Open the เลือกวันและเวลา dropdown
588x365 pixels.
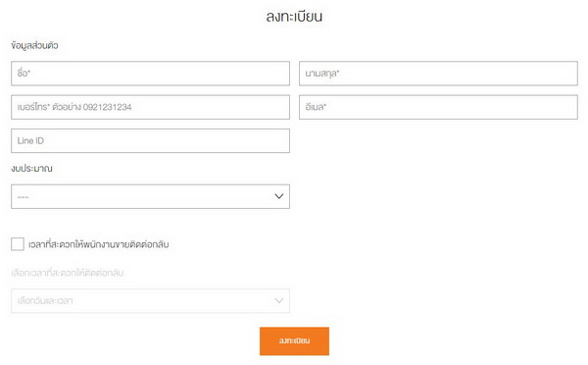150,301
